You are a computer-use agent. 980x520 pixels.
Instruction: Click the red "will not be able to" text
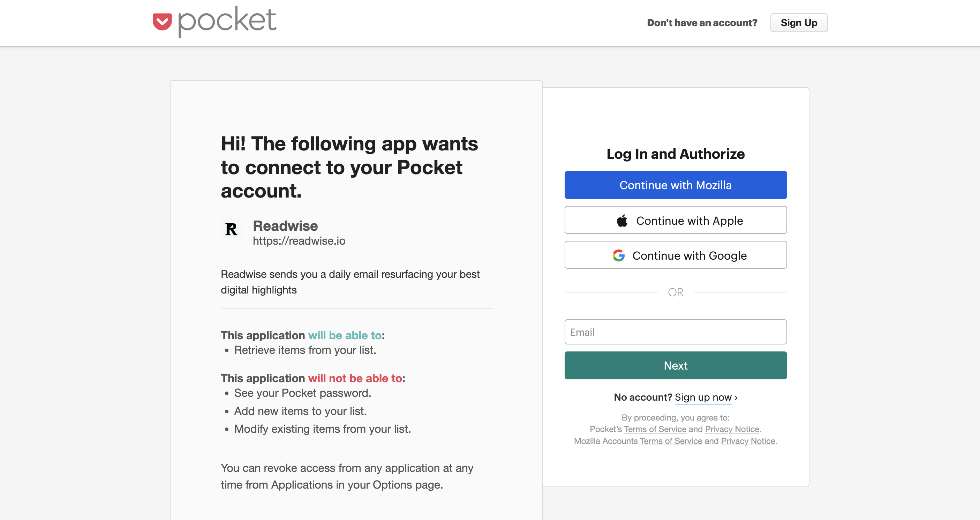(355, 378)
